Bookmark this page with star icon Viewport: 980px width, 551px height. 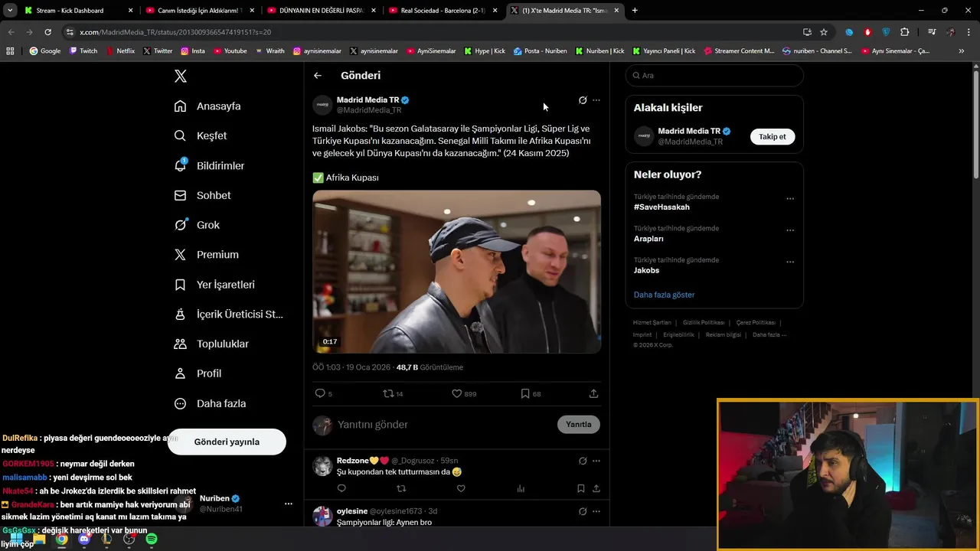click(824, 32)
